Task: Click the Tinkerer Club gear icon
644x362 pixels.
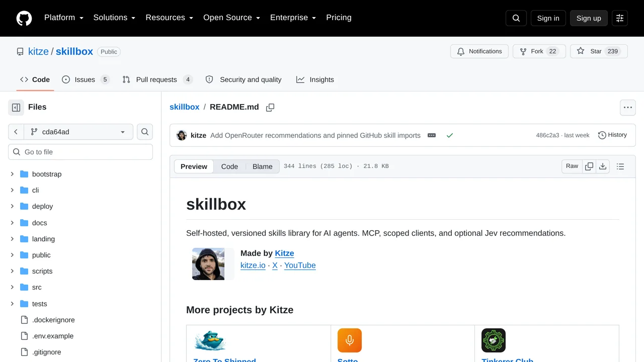Action: pos(494,340)
